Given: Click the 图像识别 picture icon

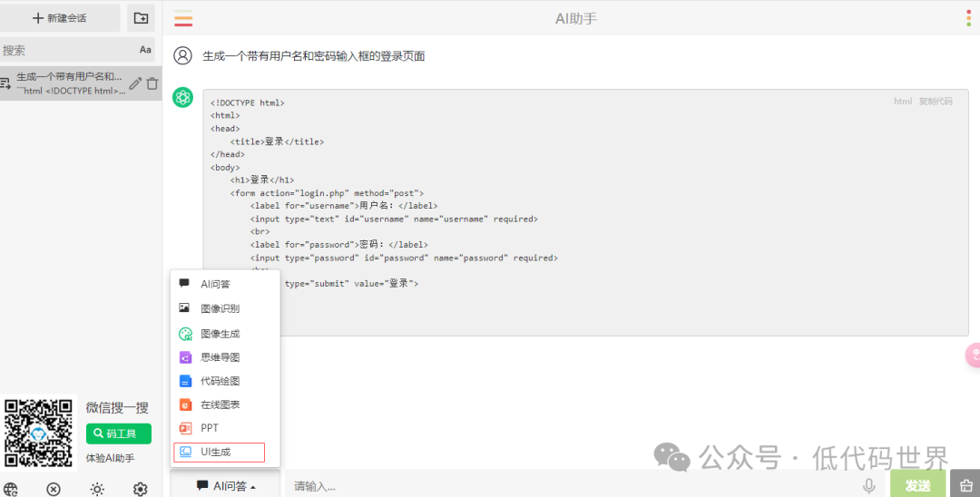Looking at the screenshot, I should point(183,307).
